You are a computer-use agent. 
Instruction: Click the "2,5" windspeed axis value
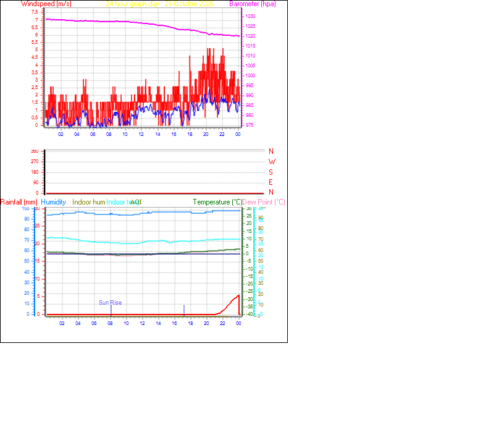pyautogui.click(x=35, y=88)
